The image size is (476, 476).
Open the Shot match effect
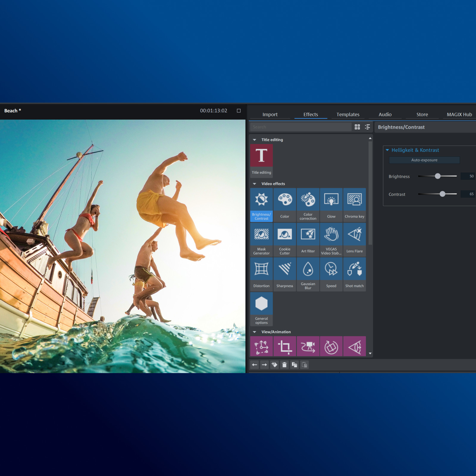tap(354, 275)
